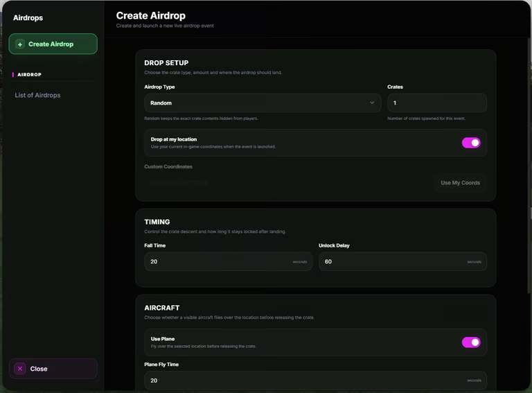The height and width of the screenshot is (393, 532).
Task: Toggle Drop at my location switch
Action: tap(471, 143)
